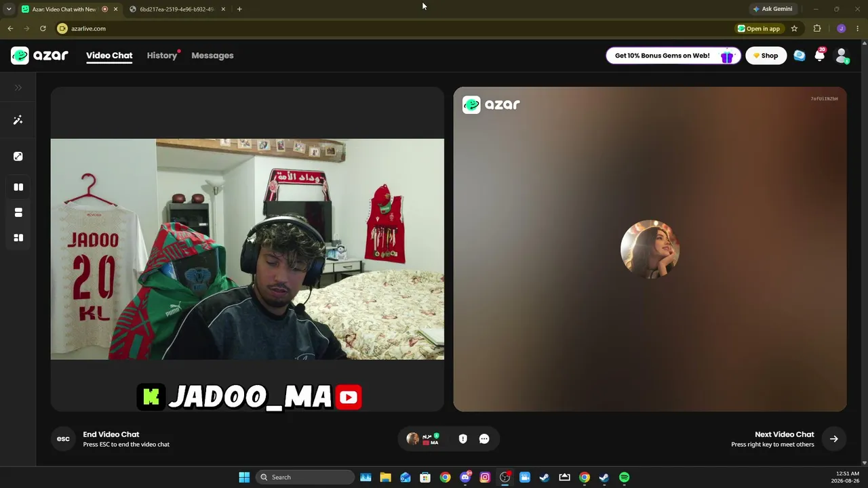The image size is (868, 488).
Task: Click the taskbar Search box
Action: click(x=304, y=477)
